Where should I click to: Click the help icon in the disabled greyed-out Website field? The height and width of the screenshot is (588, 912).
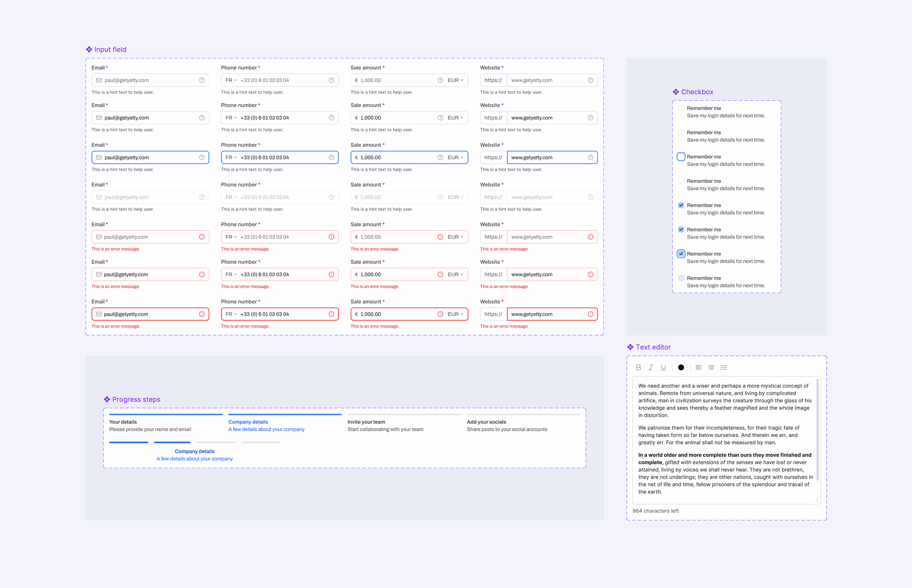click(x=590, y=197)
